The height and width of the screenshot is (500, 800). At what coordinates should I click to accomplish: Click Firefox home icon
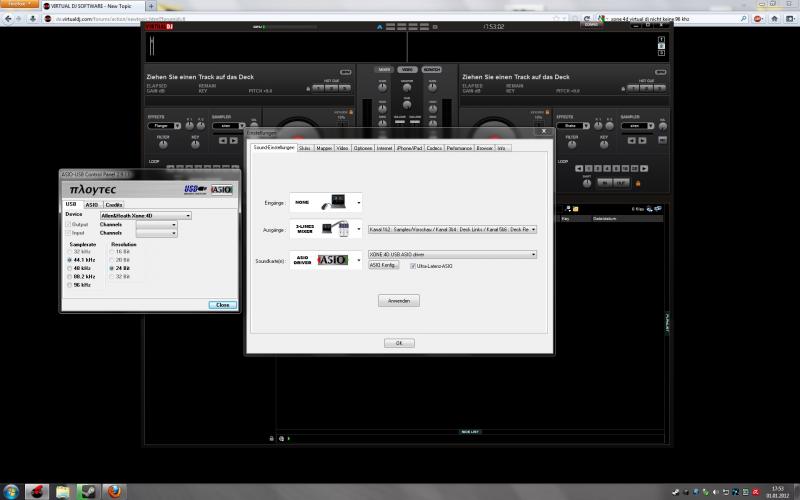tap(774, 19)
